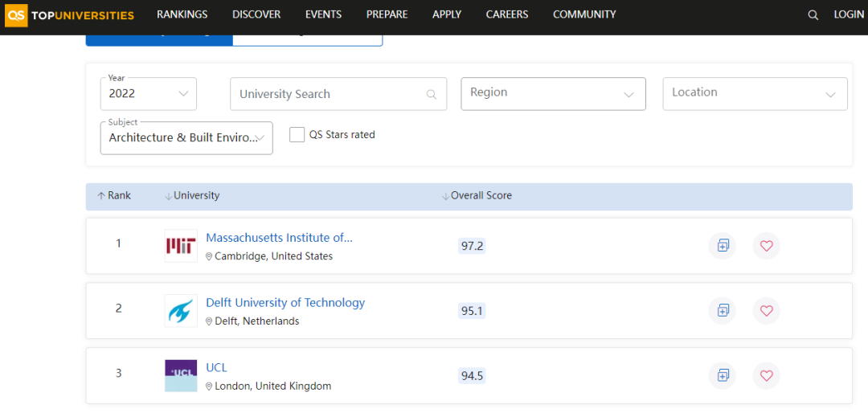Click the Delft University logo thumbnail
Image resolution: width=868 pixels, height=413 pixels.
pos(181,311)
